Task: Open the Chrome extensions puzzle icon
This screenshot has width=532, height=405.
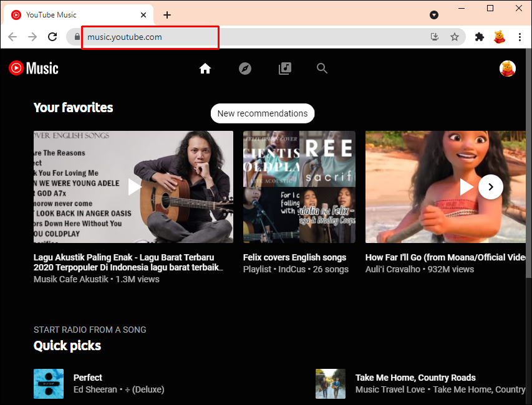Action: click(x=479, y=37)
